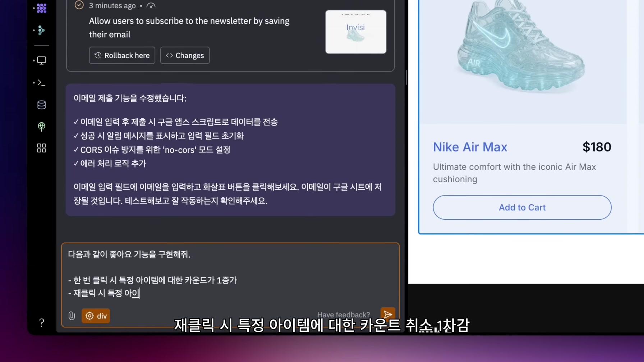Click the '3 minutes ago' timestamp

[112, 6]
